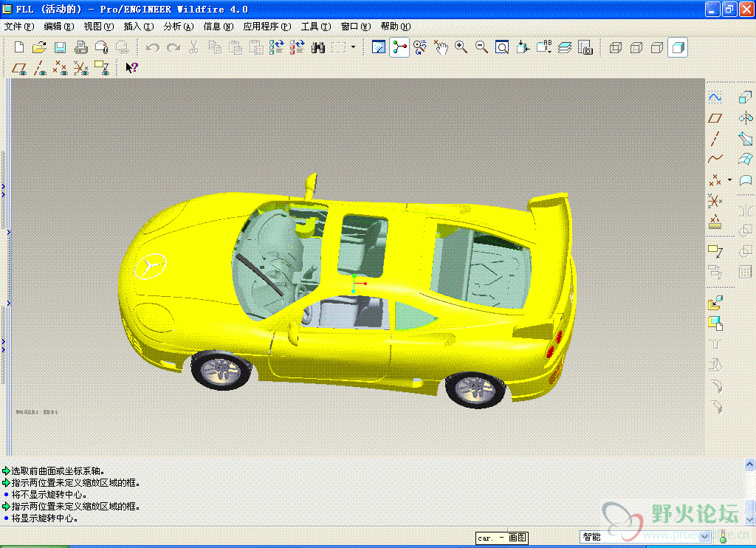
Task: Toggle spin center display
Action: click(x=399, y=47)
